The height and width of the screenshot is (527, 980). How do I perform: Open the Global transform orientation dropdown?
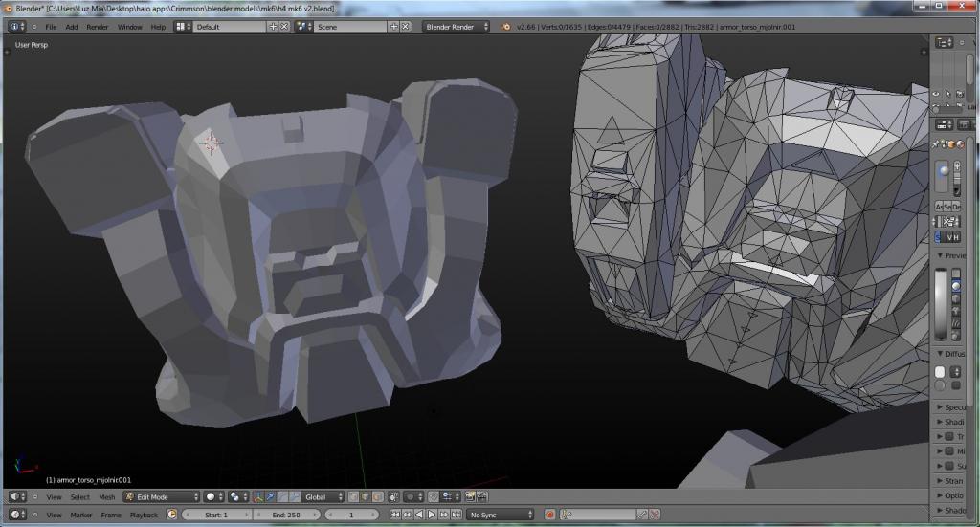click(323, 497)
